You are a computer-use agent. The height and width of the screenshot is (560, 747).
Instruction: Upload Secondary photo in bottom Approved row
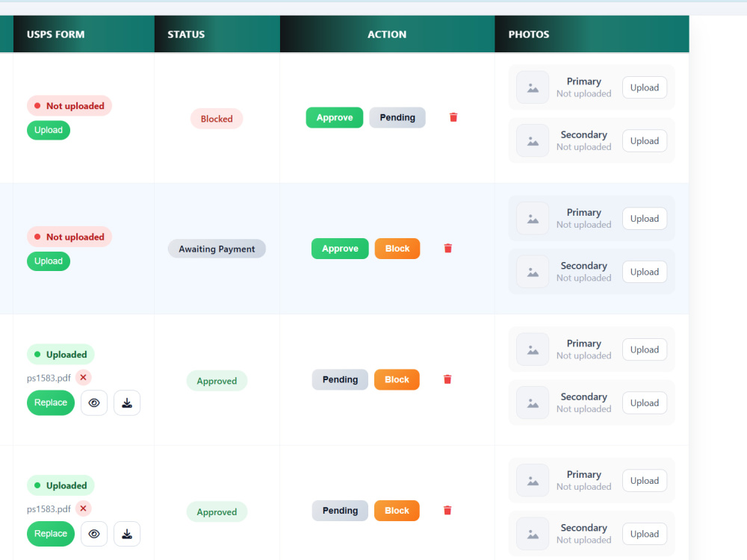click(645, 534)
